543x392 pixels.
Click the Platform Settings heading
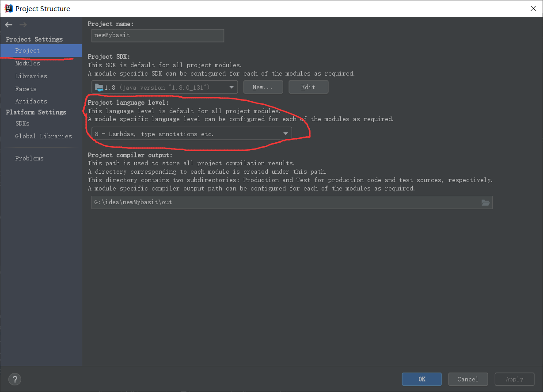[x=36, y=112]
